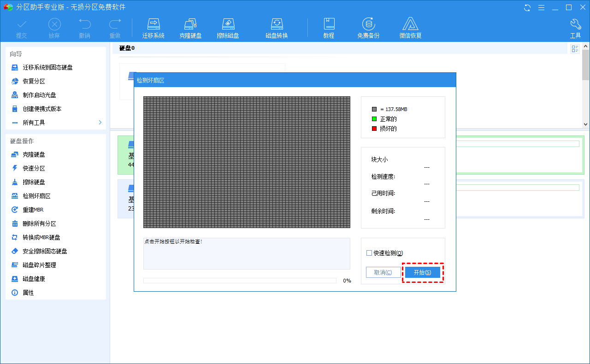Viewport: 590px width, 364px height.
Task: Click the 擦除磁盘 (Wipe Disk) icon
Action: (228, 27)
